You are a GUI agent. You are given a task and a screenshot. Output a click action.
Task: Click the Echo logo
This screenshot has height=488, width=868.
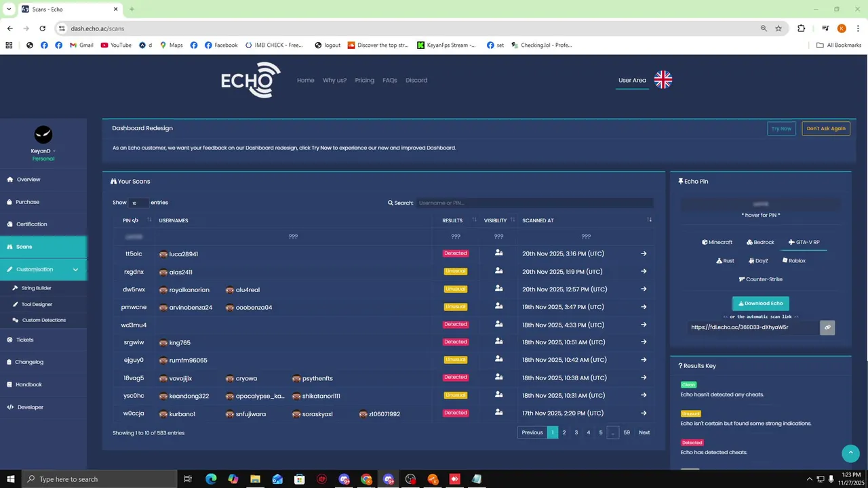click(x=250, y=80)
